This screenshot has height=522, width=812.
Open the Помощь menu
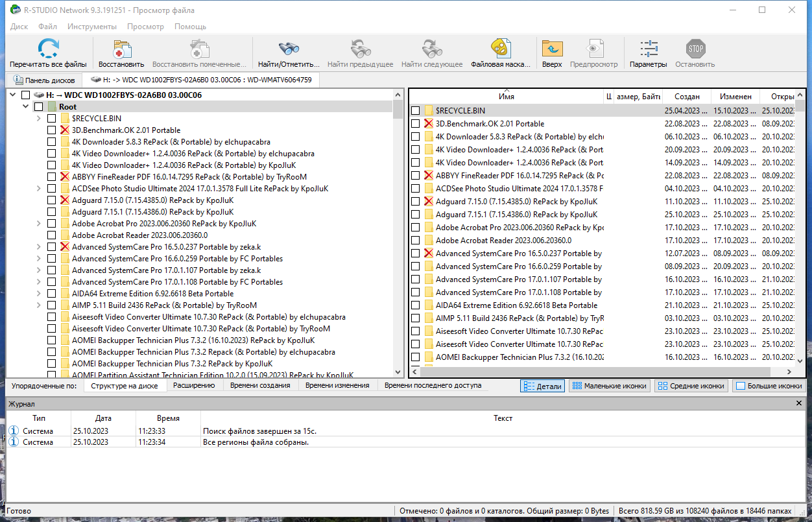pyautogui.click(x=190, y=27)
